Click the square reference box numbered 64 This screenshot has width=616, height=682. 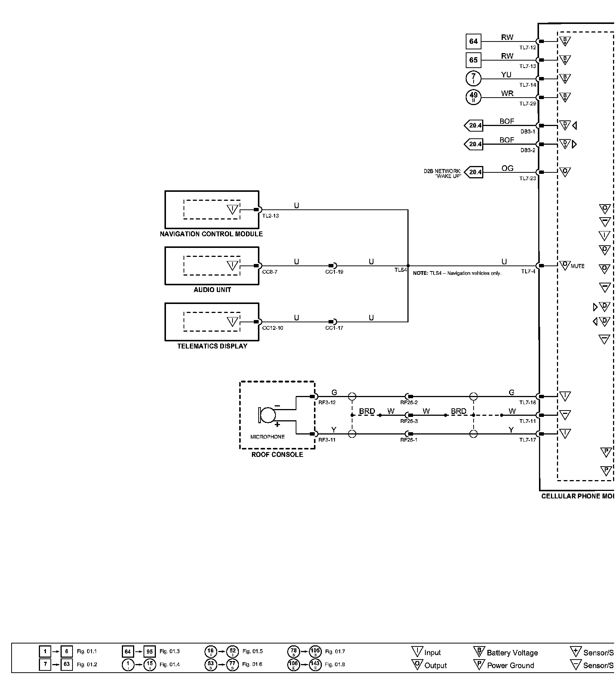click(x=473, y=42)
